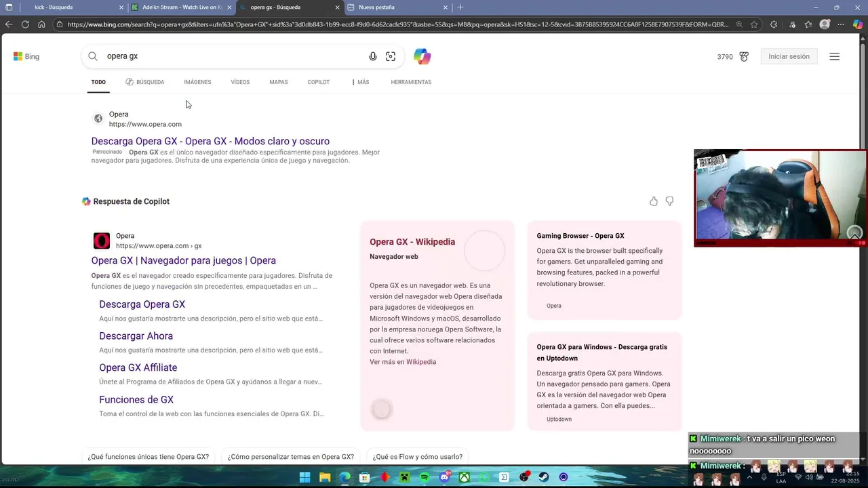The width and height of the screenshot is (868, 488).
Task: Expand the MÁS search filters menu
Action: [x=360, y=82]
